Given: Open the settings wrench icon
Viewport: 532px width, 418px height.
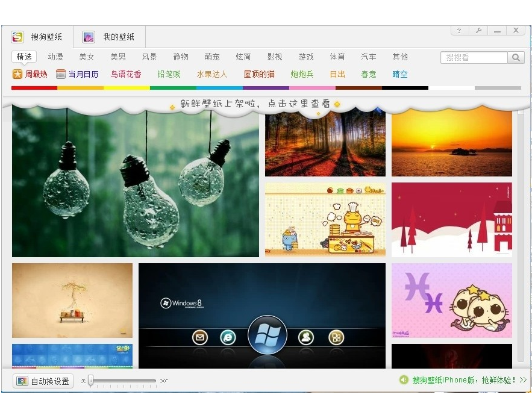Looking at the screenshot, I should (x=478, y=30).
